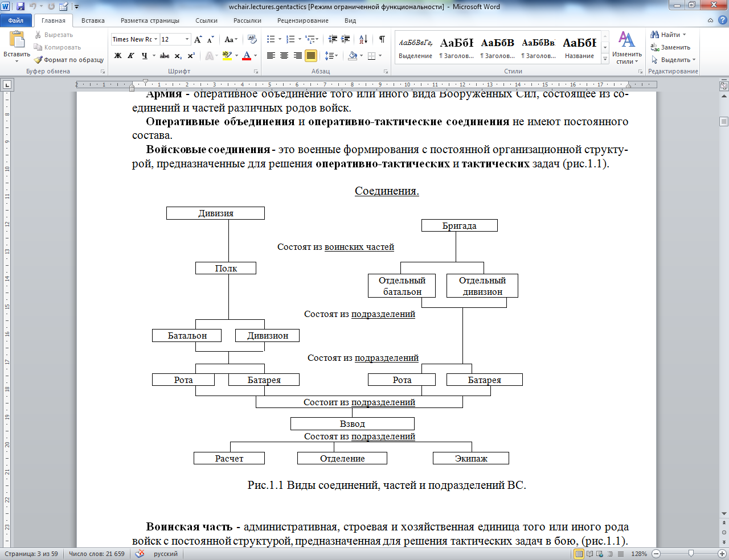Toggle justify paragraph alignment
The width and height of the screenshot is (729, 560).
(311, 56)
